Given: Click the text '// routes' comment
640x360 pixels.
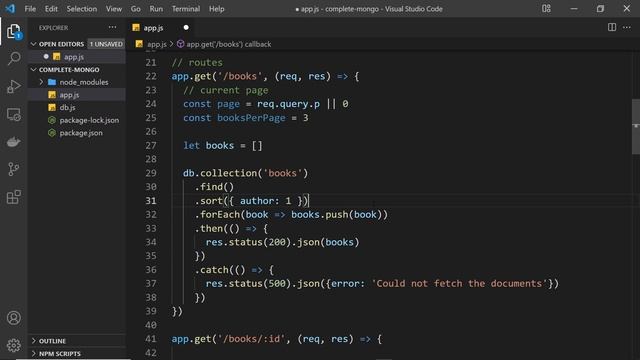Looking at the screenshot, I should (x=197, y=62).
